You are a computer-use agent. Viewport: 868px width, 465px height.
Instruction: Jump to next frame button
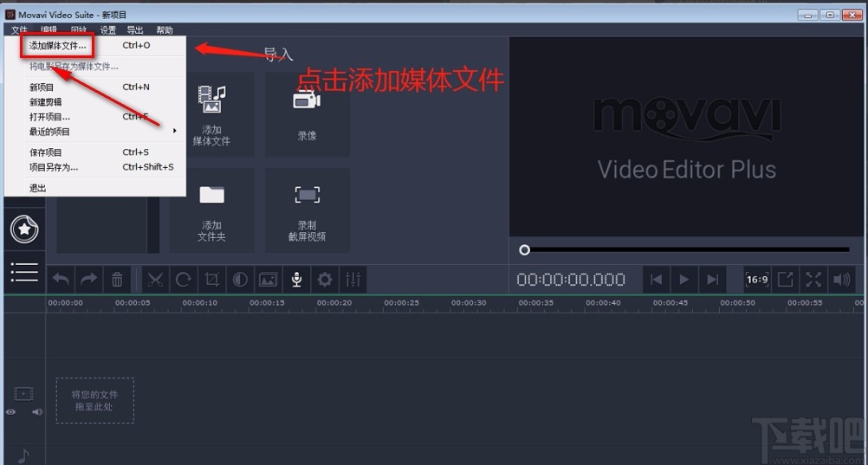tap(712, 280)
